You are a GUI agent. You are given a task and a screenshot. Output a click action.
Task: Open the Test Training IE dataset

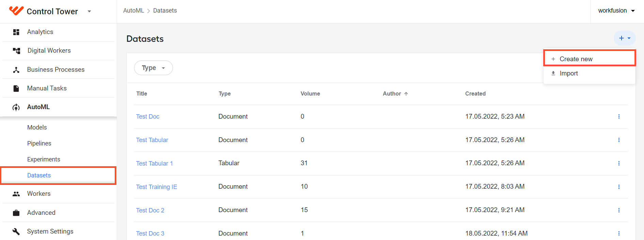(157, 187)
